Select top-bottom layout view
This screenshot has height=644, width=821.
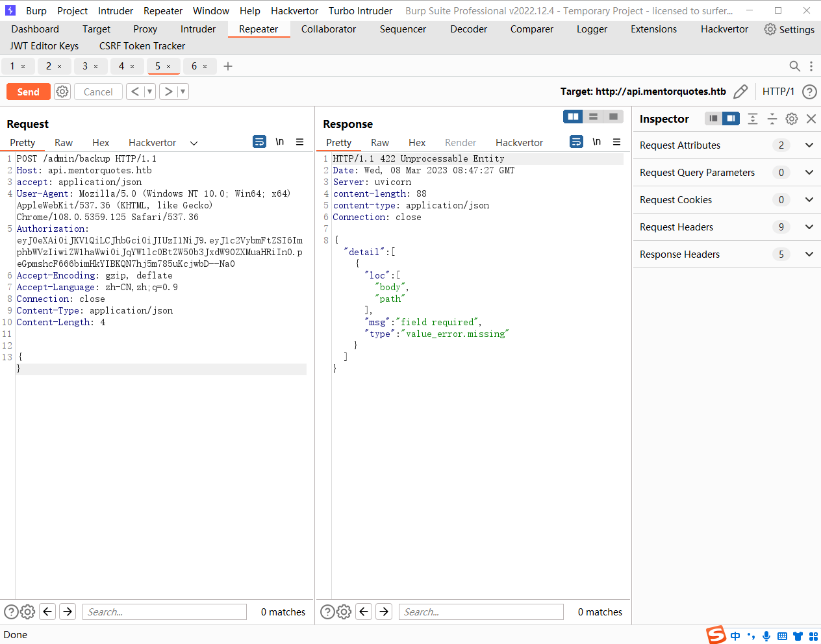[593, 117]
